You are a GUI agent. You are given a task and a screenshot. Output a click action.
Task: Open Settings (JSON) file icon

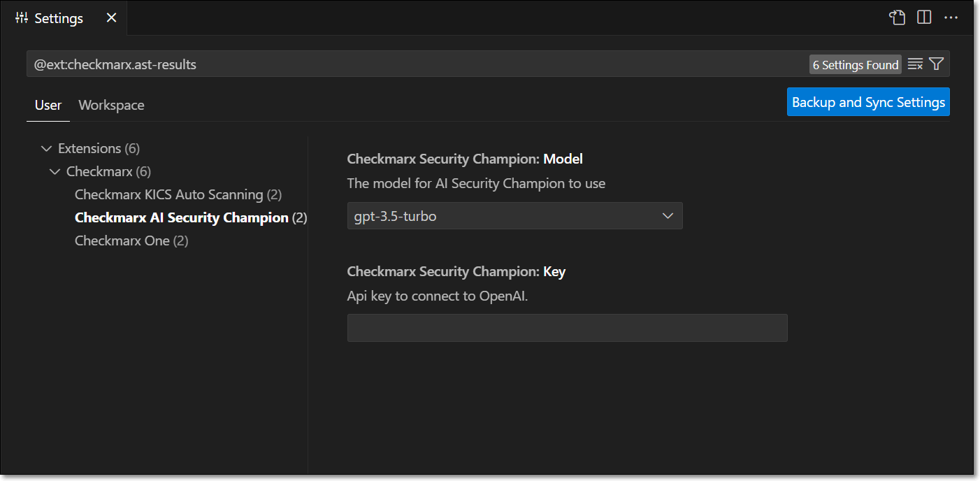click(x=897, y=17)
